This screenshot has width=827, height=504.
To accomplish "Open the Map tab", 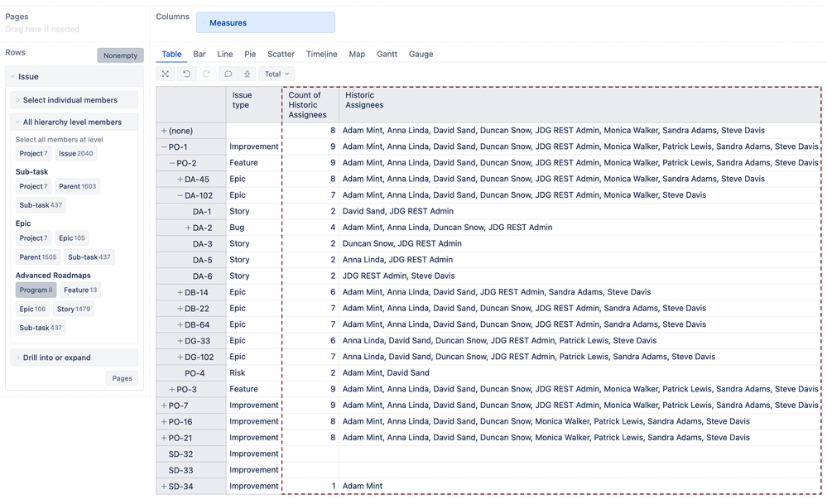I will (357, 54).
